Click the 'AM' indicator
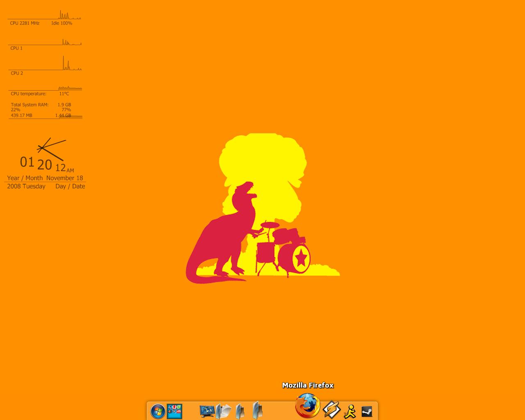525x420 pixels. [x=70, y=171]
